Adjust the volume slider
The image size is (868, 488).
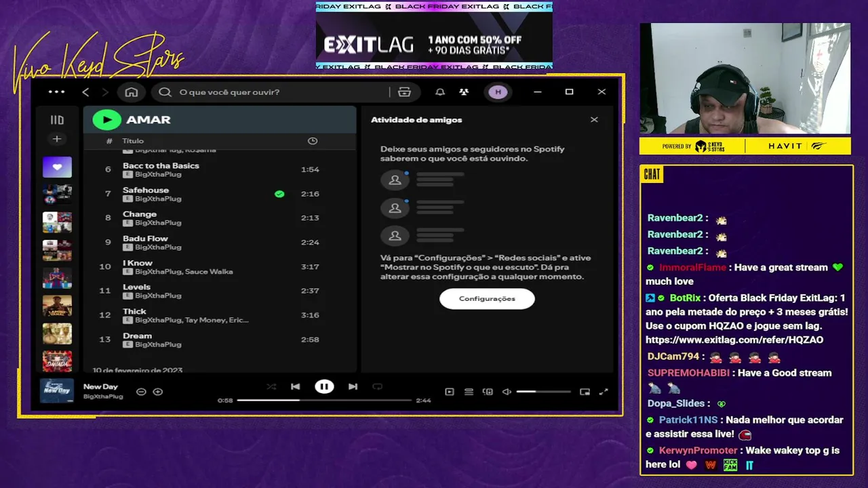click(543, 392)
